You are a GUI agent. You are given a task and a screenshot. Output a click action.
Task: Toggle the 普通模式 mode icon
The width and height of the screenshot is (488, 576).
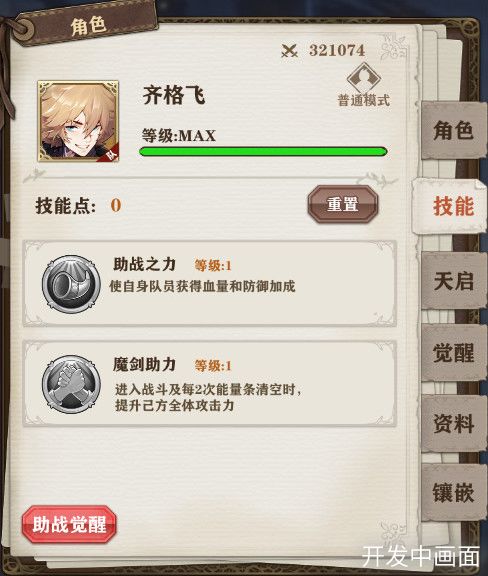point(363,84)
